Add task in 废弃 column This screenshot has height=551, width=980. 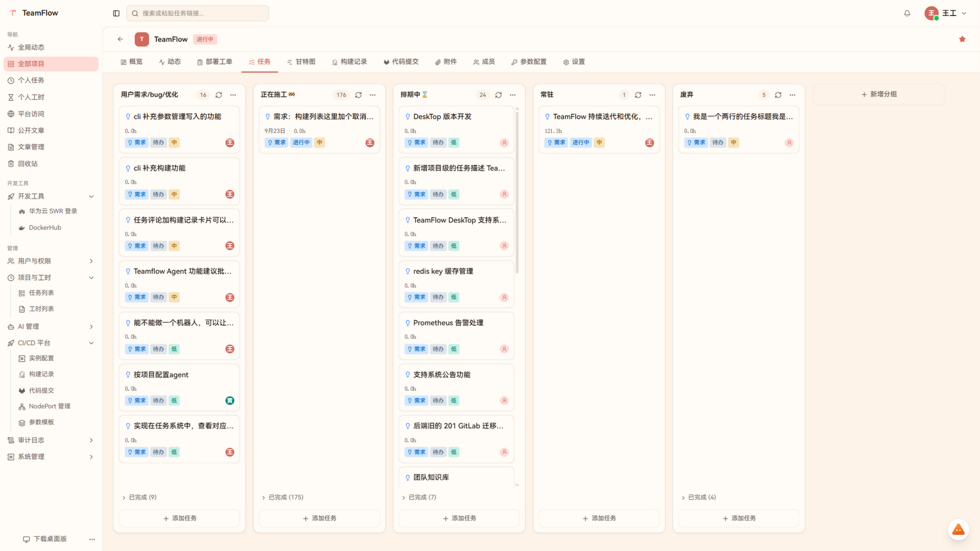point(739,518)
